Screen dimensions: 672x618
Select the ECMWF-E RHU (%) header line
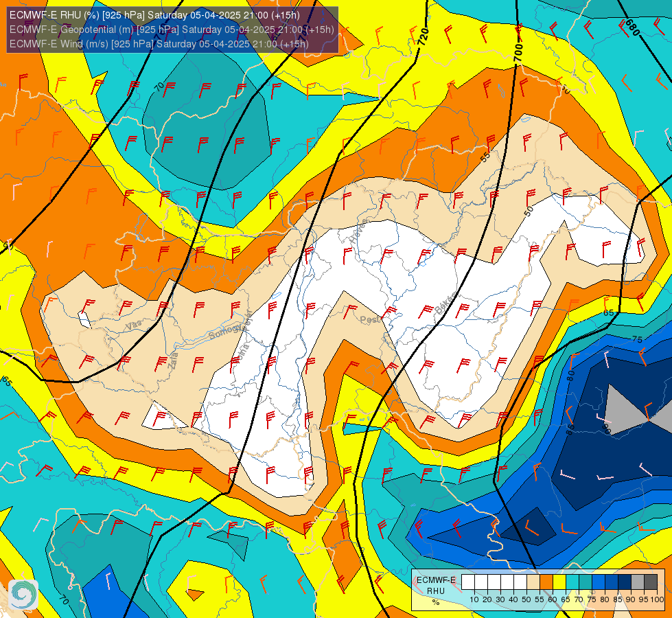coord(154,15)
